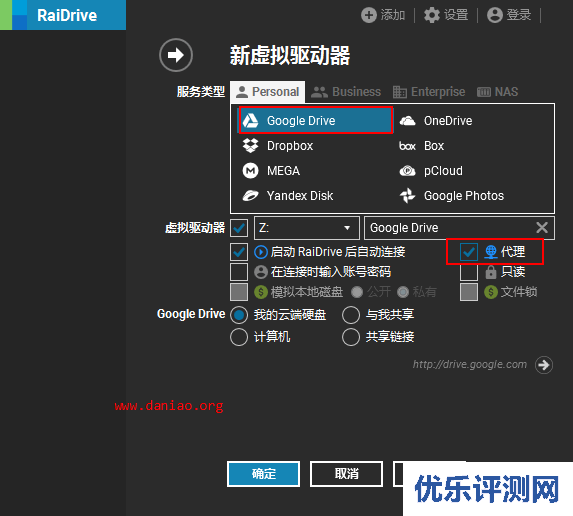Screen dimensions: 573x516
Task: Switch to Business service tab
Action: tap(346, 92)
